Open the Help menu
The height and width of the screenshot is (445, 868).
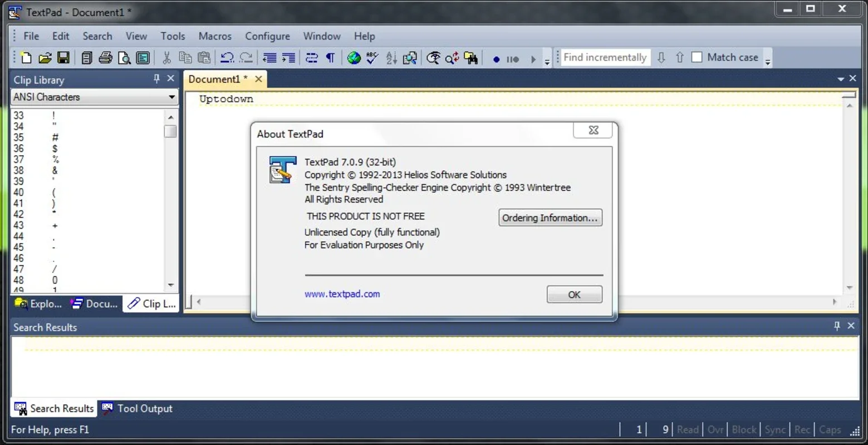tap(365, 36)
